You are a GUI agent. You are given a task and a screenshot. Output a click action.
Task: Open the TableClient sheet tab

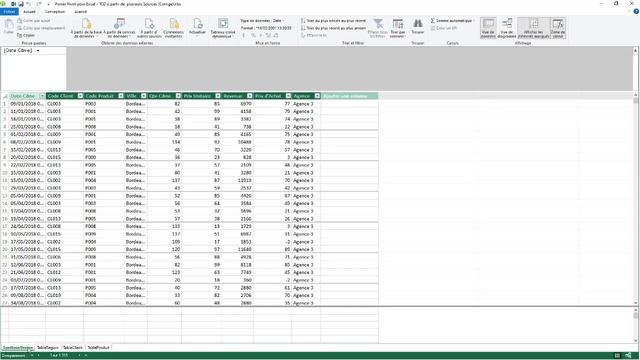coord(73,348)
